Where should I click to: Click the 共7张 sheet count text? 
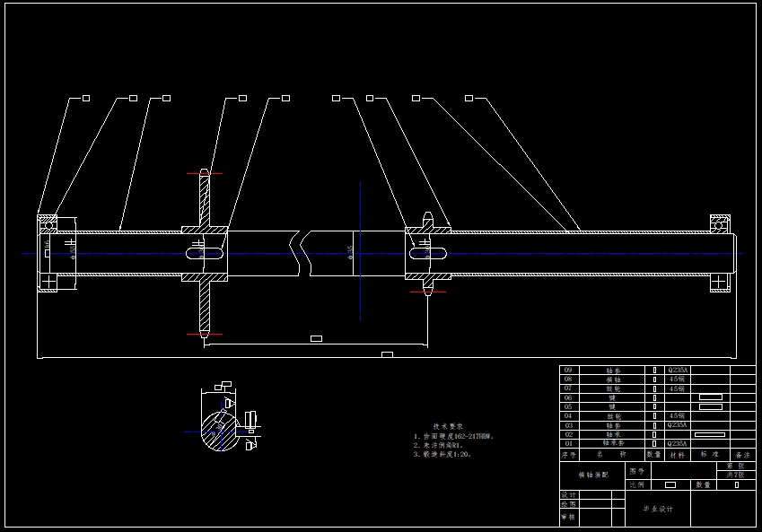click(x=735, y=475)
